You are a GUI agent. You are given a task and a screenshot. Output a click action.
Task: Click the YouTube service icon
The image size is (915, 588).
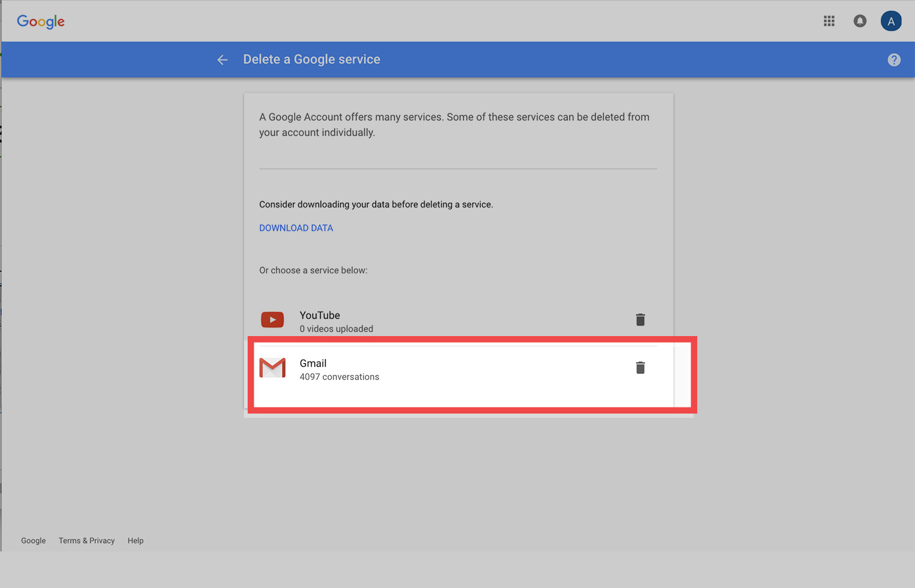pos(273,320)
